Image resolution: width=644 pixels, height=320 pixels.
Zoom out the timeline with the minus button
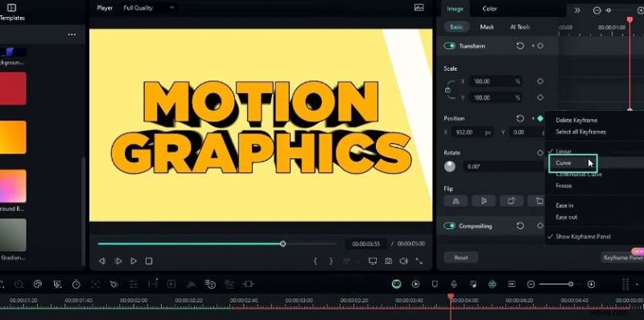530,284
